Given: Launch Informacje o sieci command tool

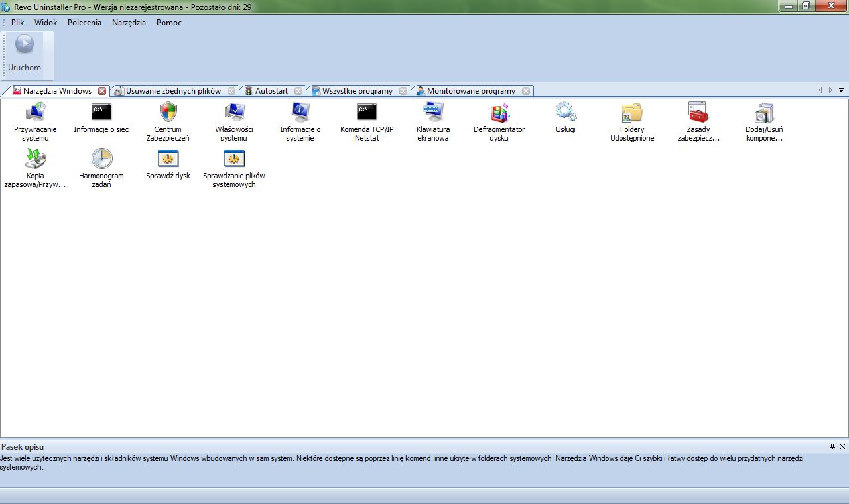Looking at the screenshot, I should [101, 118].
